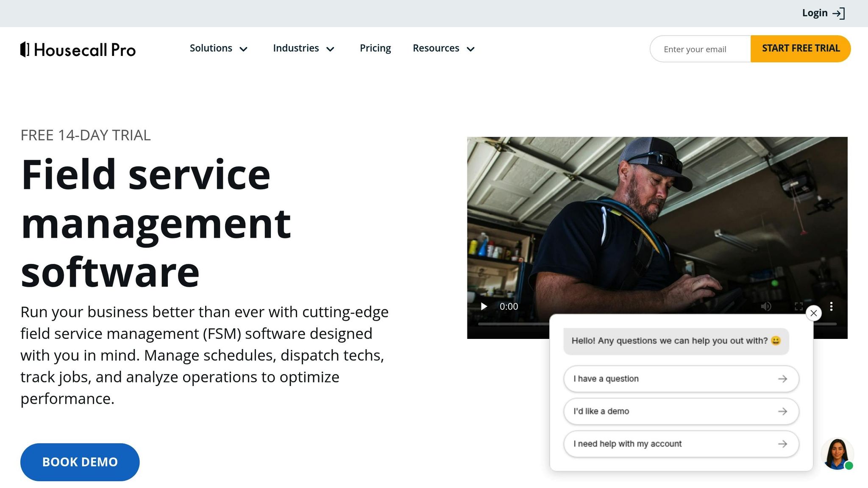Enter fullscreen on the video

[798, 306]
